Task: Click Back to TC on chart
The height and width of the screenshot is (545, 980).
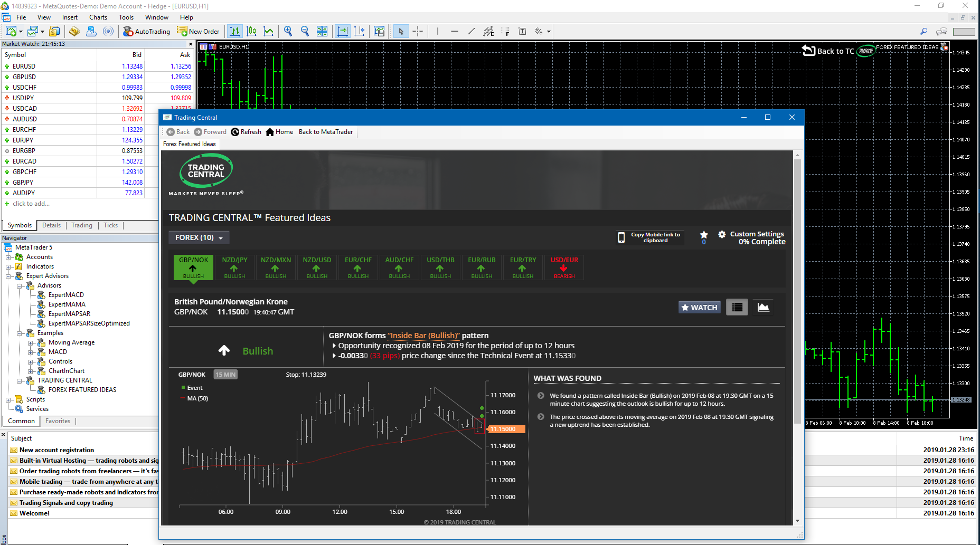Action: tap(828, 51)
